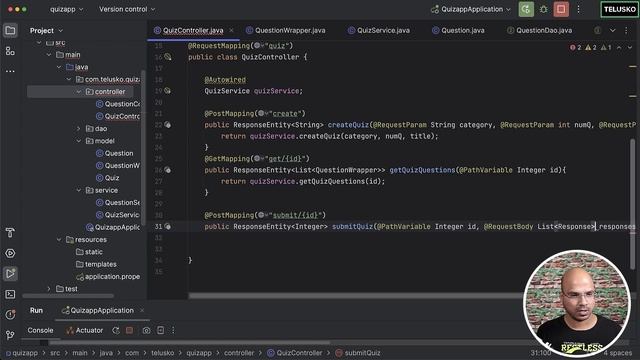
Task: Open the Run tool window icon
Action: tap(10, 273)
